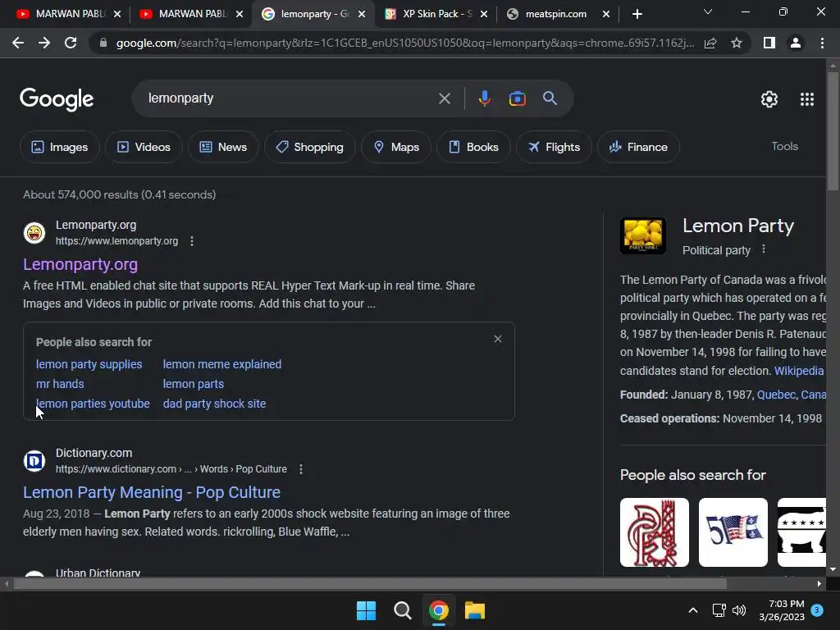Filter results by Finance
Image resolution: width=840 pixels, height=630 pixels.
click(x=638, y=147)
